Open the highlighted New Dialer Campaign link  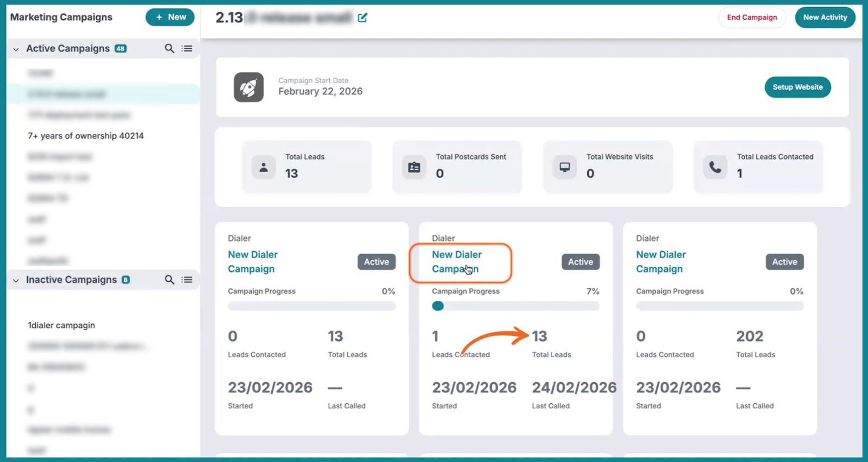pyautogui.click(x=456, y=262)
